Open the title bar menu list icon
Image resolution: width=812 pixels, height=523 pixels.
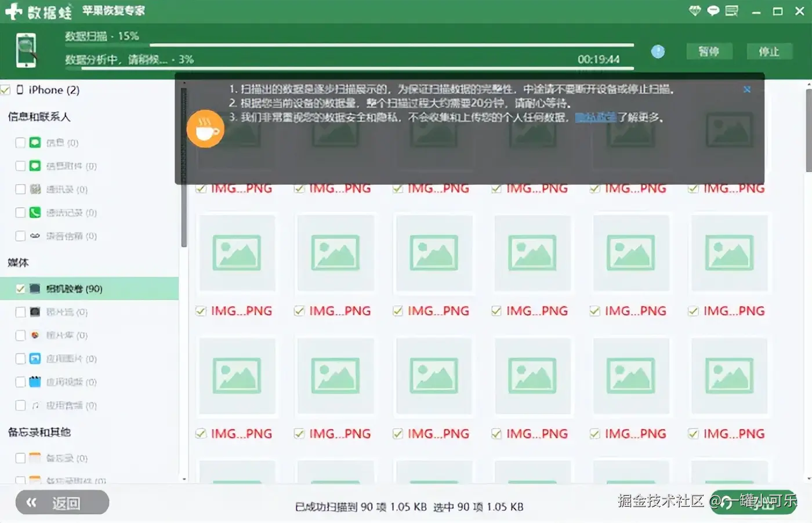click(731, 11)
